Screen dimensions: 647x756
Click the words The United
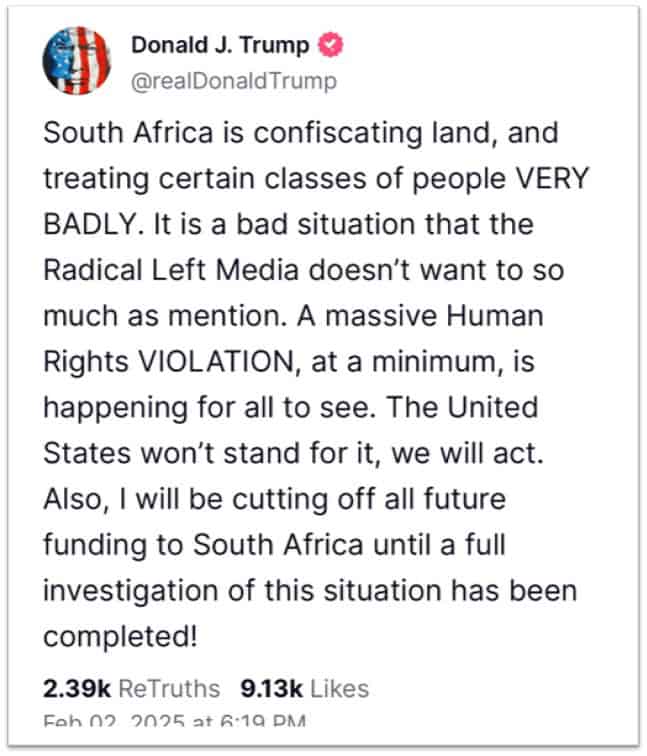coord(463,407)
